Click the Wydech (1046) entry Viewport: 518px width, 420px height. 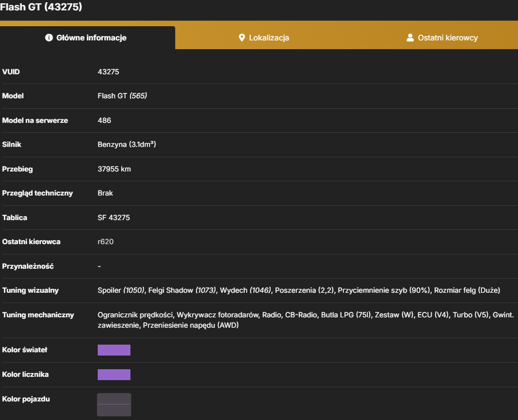click(245, 290)
